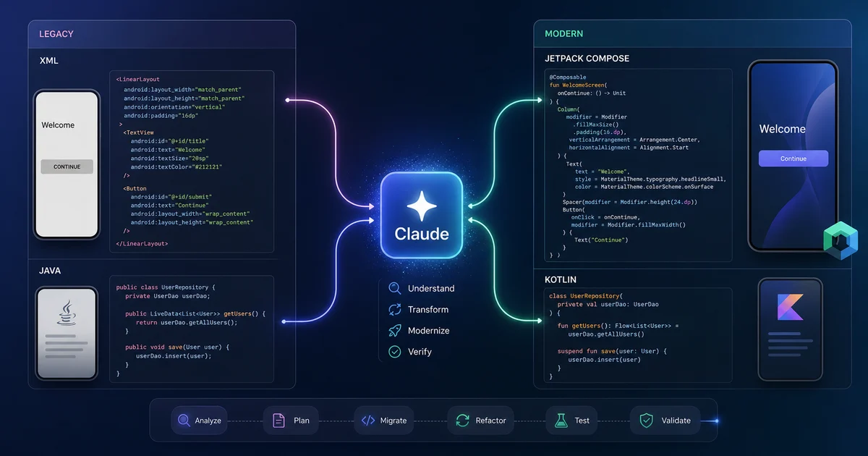Click the "Spacer(modifier = Modifier.height(24.dp))" line
This screenshot has height=456, width=868.
[629, 203]
